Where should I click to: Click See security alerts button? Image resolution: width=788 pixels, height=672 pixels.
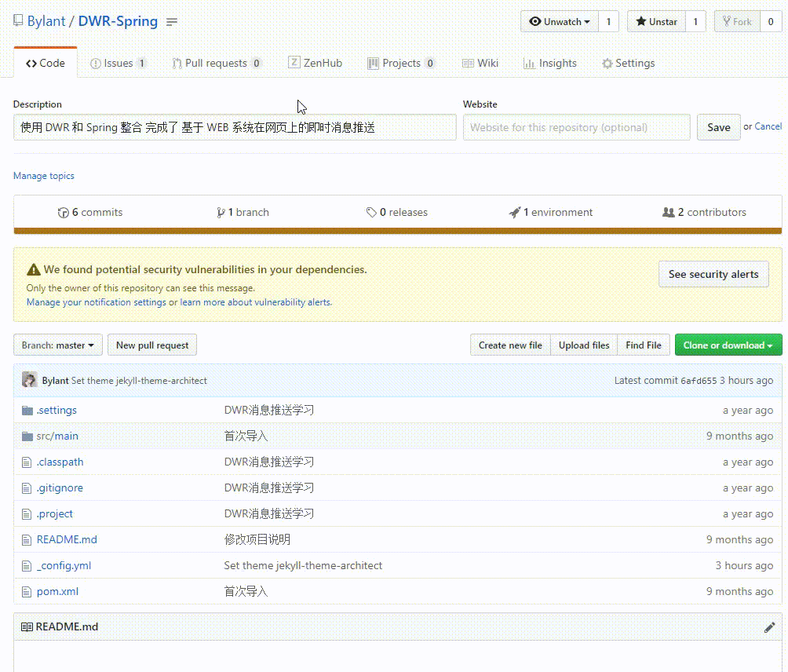click(713, 274)
